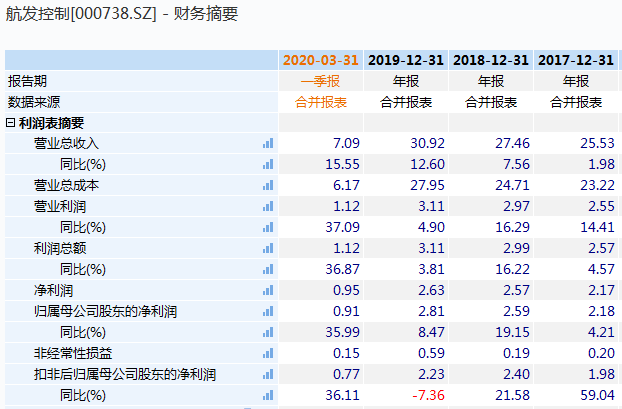This screenshot has width=622, height=409.
Task: Click revenue value 27.46
Action: [513, 143]
